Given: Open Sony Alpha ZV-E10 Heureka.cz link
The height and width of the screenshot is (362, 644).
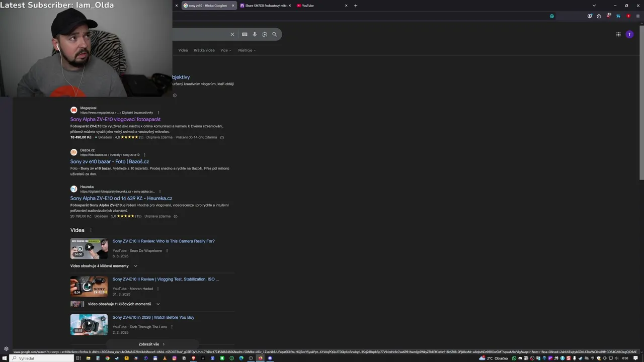Looking at the screenshot, I should coord(121,198).
